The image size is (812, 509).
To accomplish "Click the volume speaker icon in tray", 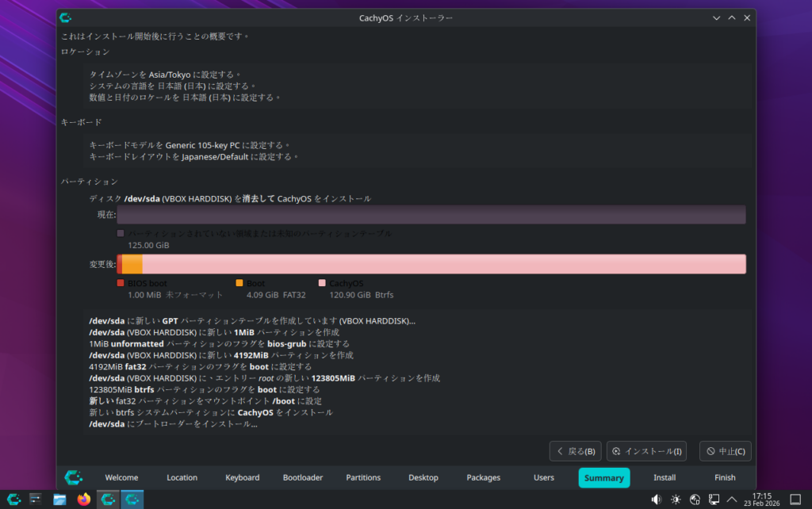I will point(656,499).
